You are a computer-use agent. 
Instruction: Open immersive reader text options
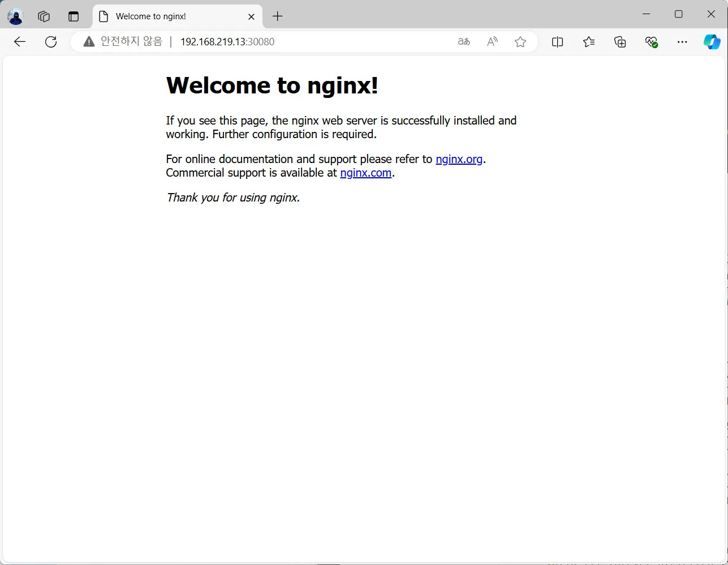click(x=463, y=41)
